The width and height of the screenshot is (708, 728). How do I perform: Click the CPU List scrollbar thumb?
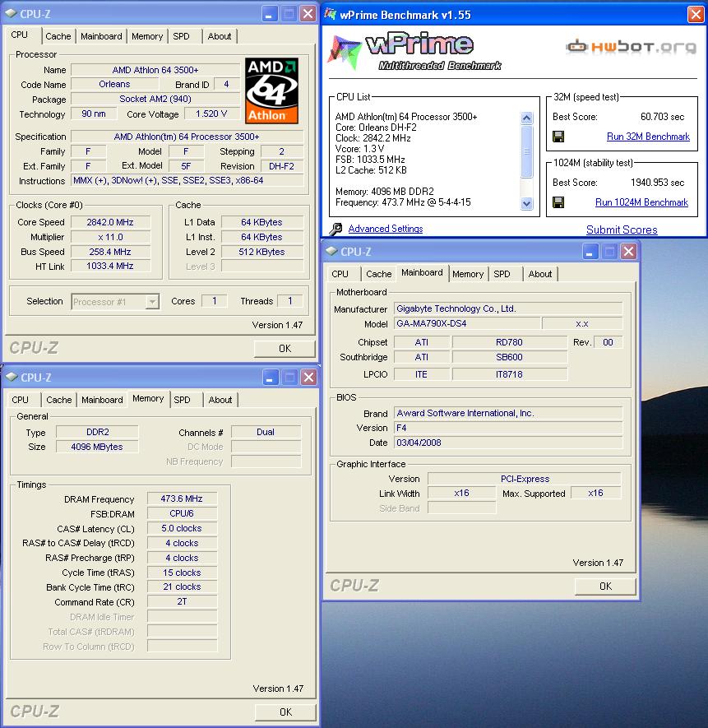click(x=526, y=151)
